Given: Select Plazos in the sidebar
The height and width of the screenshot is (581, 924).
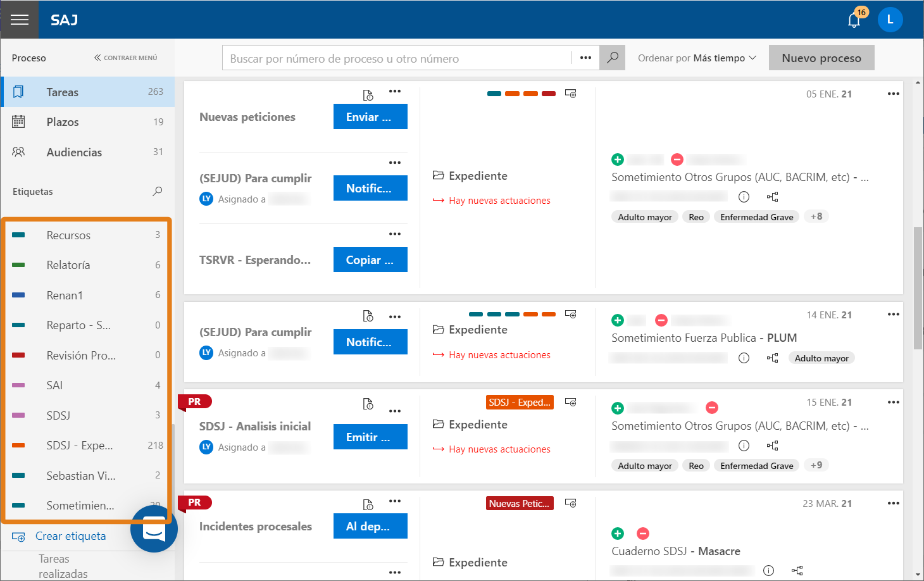Looking at the screenshot, I should point(63,122).
